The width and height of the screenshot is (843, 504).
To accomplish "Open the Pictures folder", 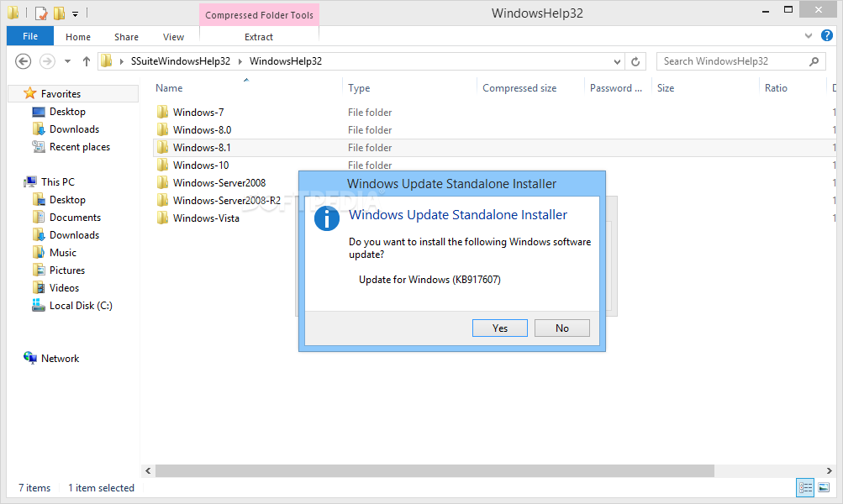I will 67,270.
